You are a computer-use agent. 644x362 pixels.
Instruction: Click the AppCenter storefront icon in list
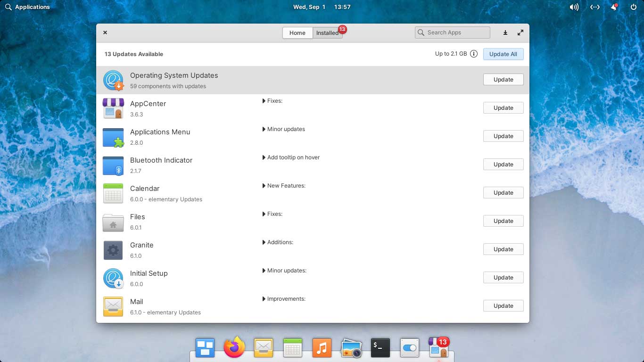tap(113, 108)
